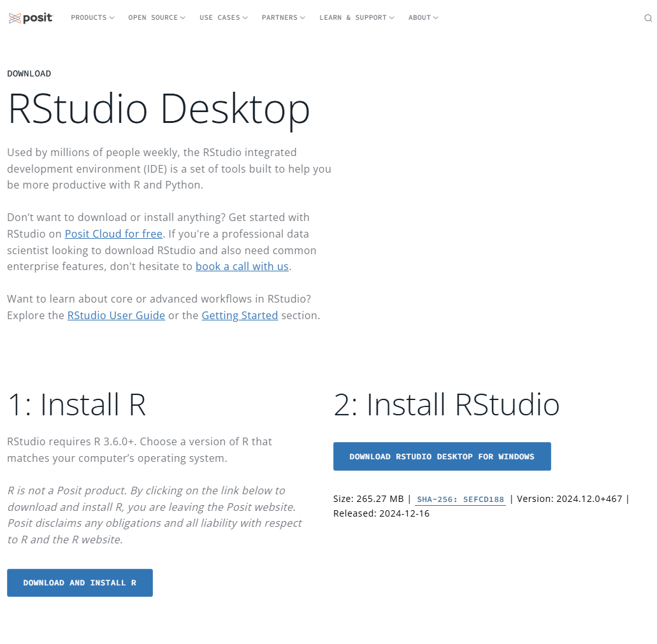Select the Use Cases menu label
The height and width of the screenshot is (644, 657).
click(x=219, y=18)
